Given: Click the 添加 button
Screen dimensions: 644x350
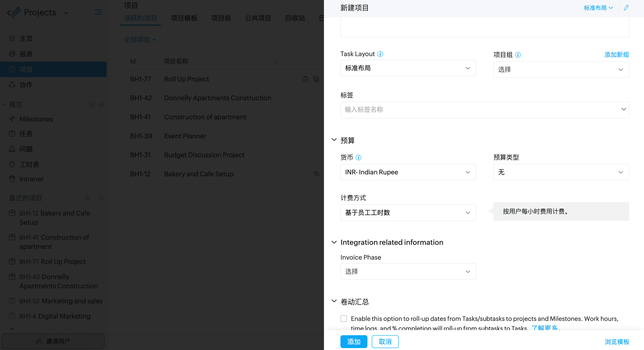Looking at the screenshot, I should (353, 341).
